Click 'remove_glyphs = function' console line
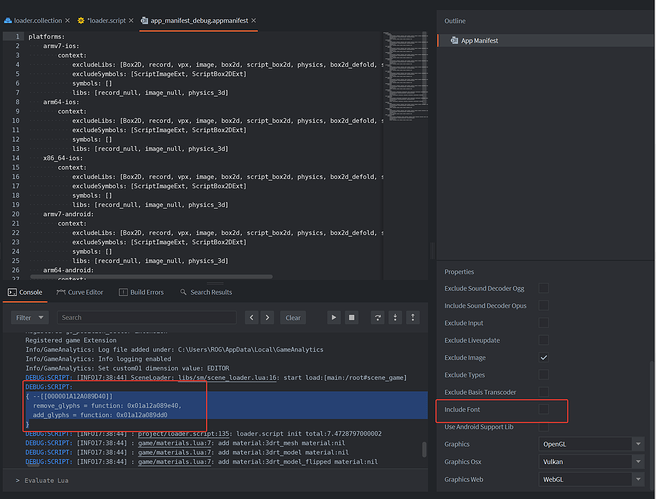The height and width of the screenshot is (499, 656). coord(107,406)
